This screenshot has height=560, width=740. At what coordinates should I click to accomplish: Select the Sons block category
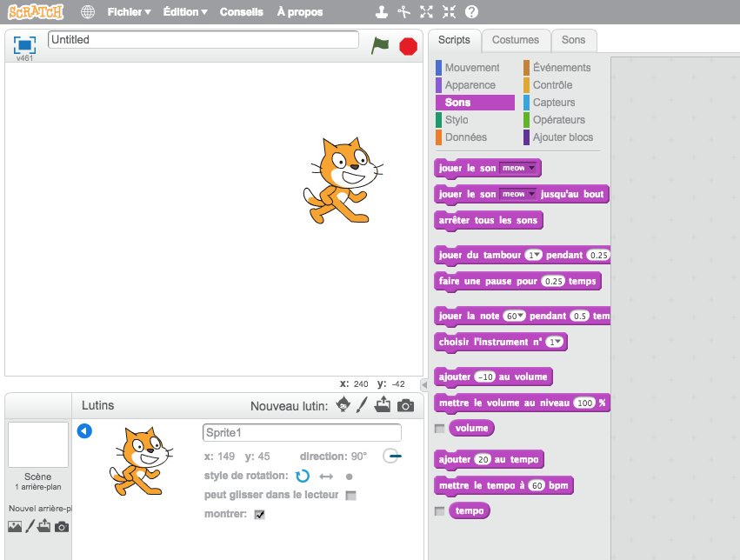tap(475, 103)
